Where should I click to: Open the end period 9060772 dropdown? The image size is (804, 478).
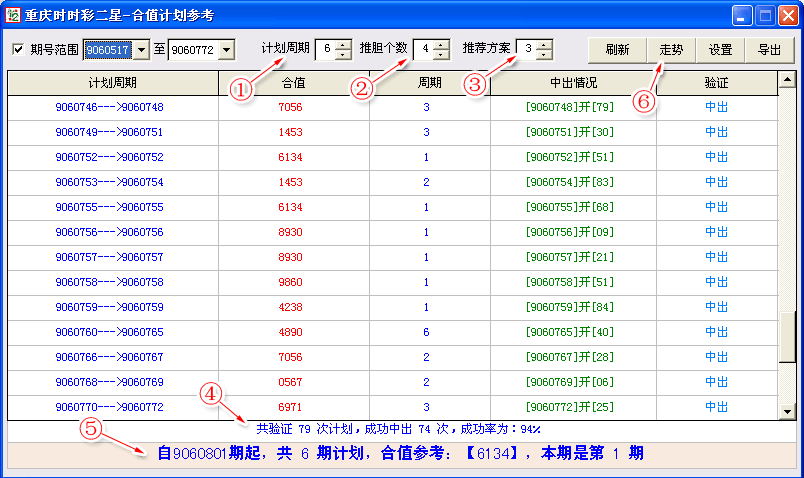[226, 50]
